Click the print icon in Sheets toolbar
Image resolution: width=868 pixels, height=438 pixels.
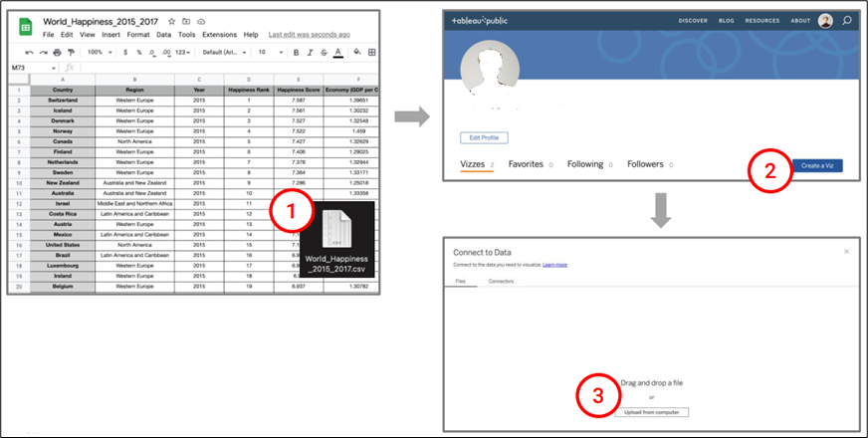click(57, 52)
